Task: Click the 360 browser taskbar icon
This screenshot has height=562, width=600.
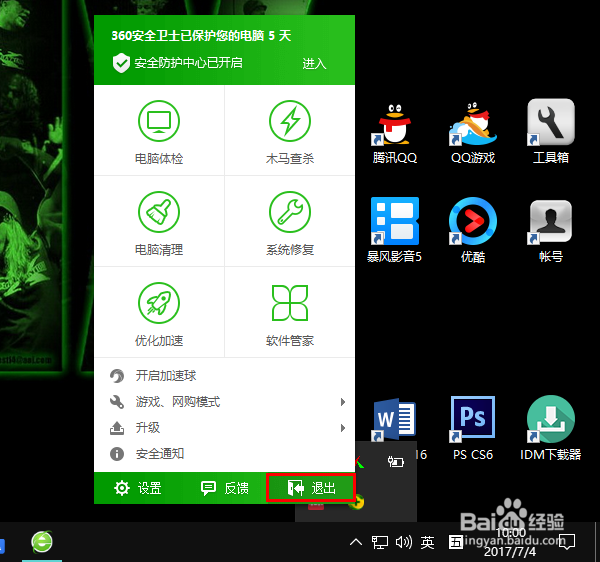Action: 42,542
